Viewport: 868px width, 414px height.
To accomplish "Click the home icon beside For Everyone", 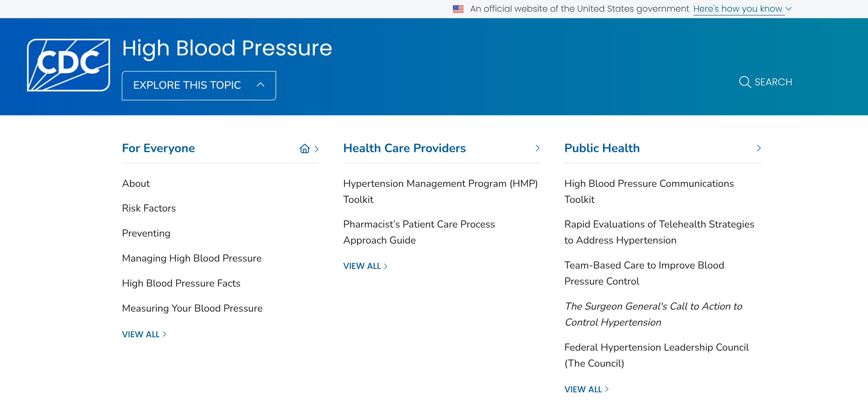I will point(304,148).
